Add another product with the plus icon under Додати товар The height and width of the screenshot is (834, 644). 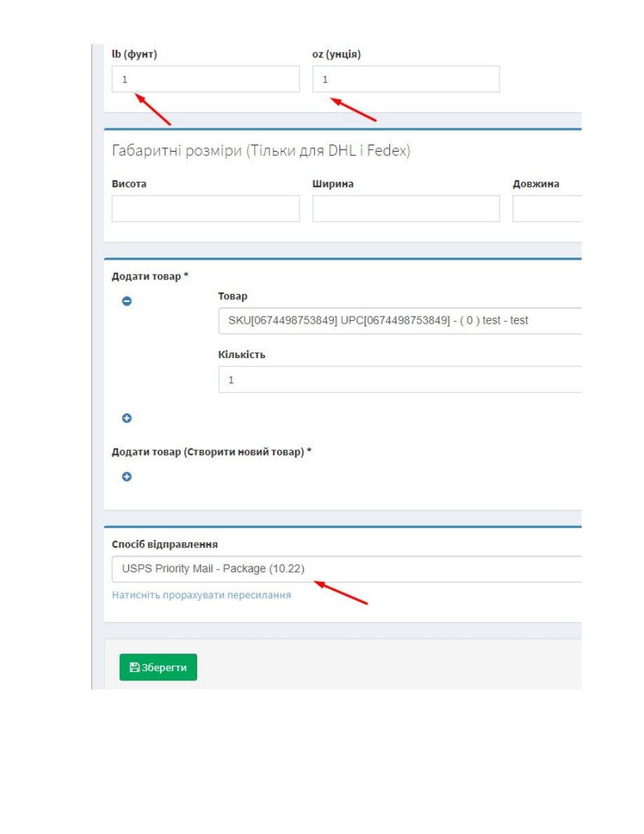tap(126, 418)
